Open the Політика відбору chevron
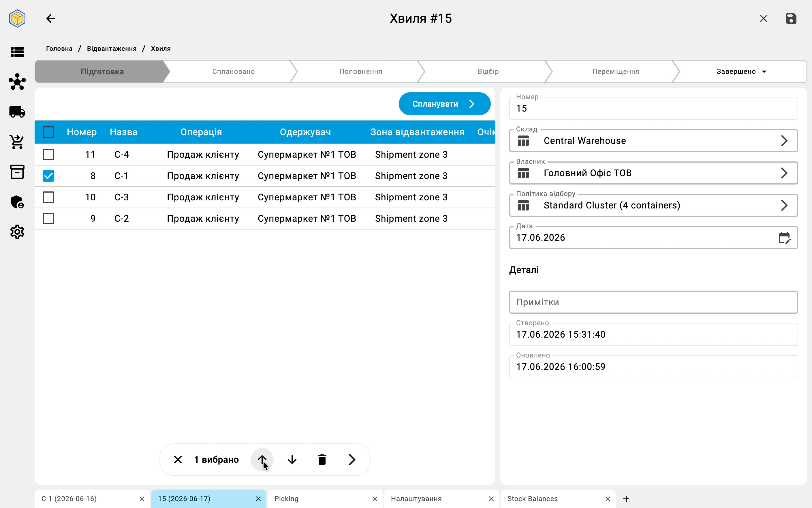Viewport: 812px width, 508px height. (784, 205)
